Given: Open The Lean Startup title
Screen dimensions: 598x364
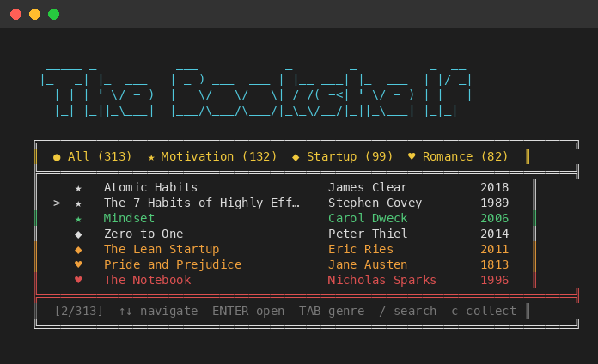Looking at the screenshot, I should [x=162, y=249].
